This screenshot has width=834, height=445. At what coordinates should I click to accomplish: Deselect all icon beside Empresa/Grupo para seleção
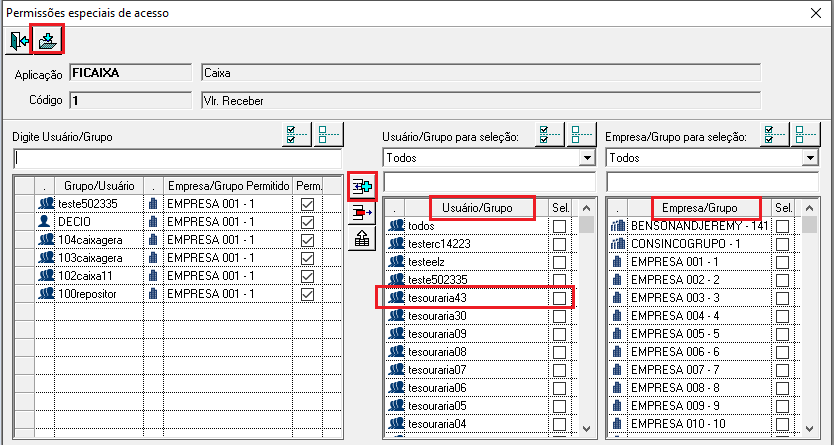click(x=805, y=135)
